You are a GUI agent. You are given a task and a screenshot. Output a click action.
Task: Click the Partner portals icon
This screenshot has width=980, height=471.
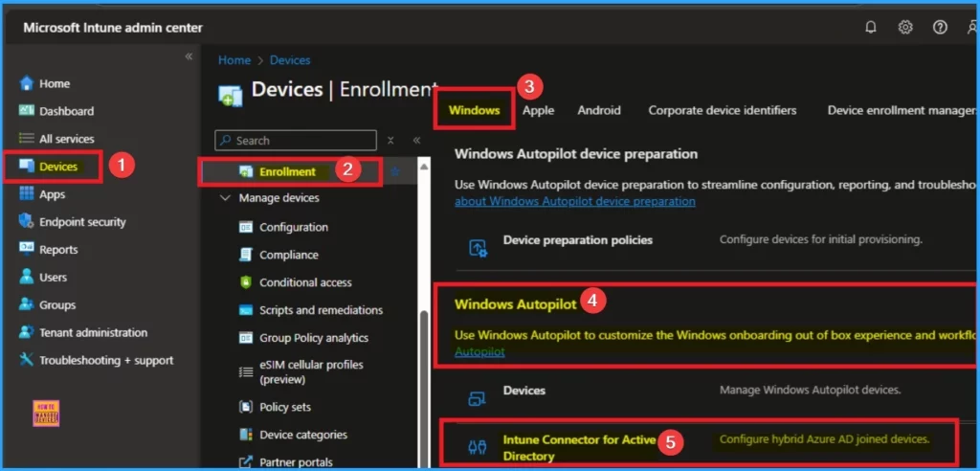[246, 462]
